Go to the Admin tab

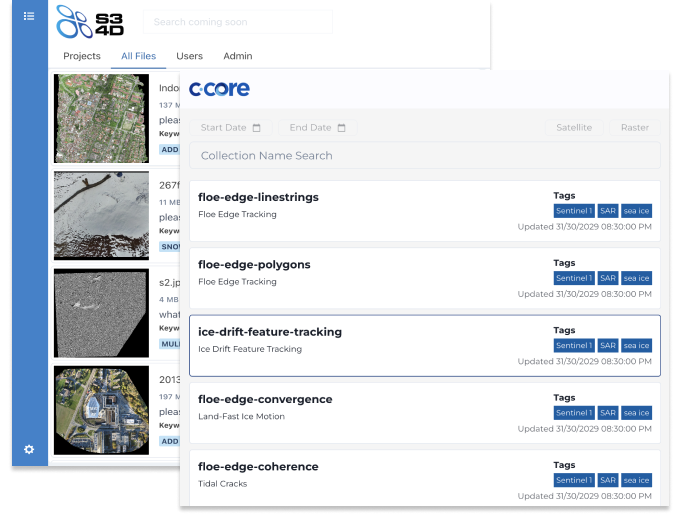[237, 56]
